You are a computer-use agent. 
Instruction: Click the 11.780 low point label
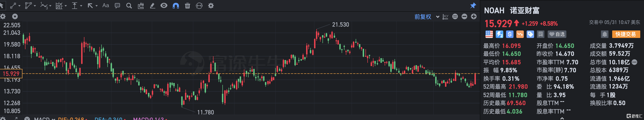[206, 112]
